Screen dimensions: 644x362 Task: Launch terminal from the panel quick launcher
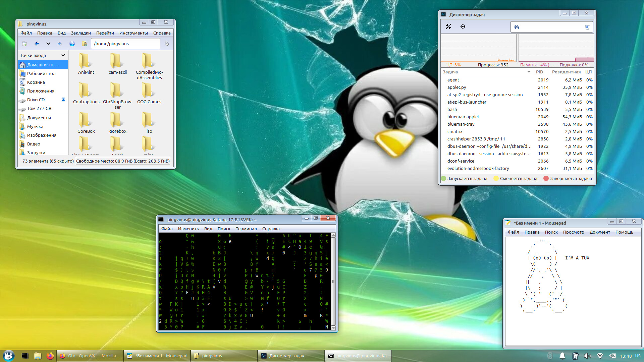[25, 356]
